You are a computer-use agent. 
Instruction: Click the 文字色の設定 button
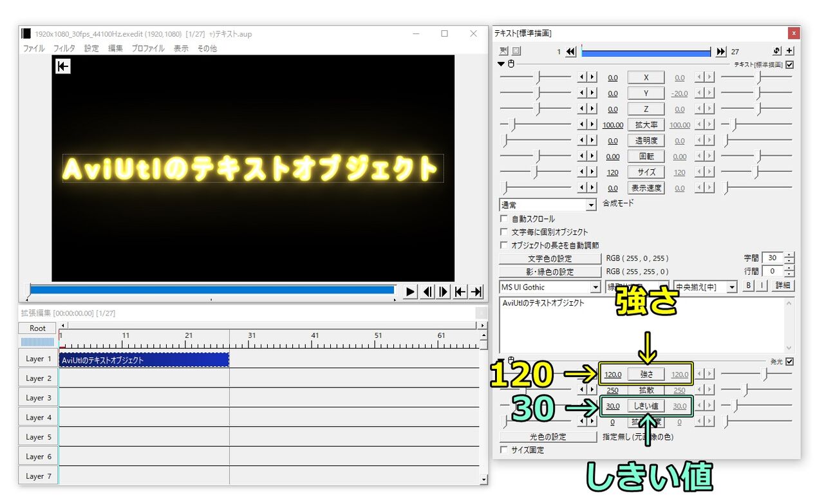point(549,257)
